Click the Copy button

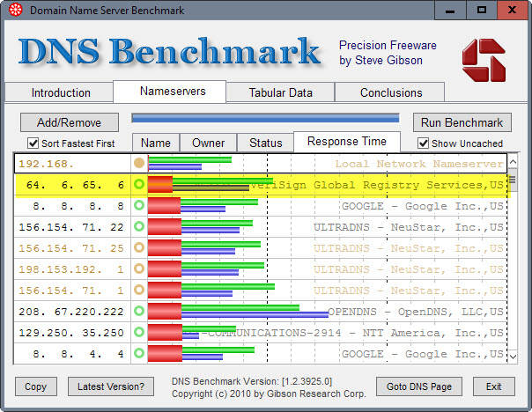(x=35, y=386)
